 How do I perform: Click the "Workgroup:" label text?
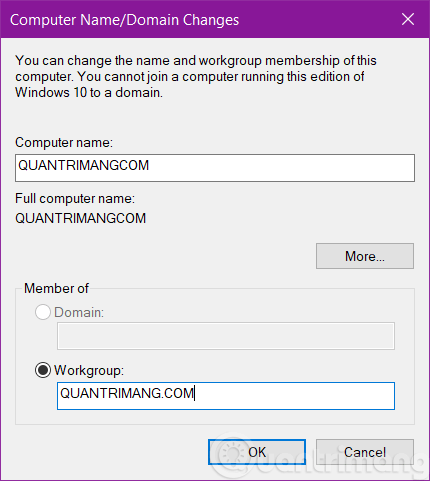point(89,371)
